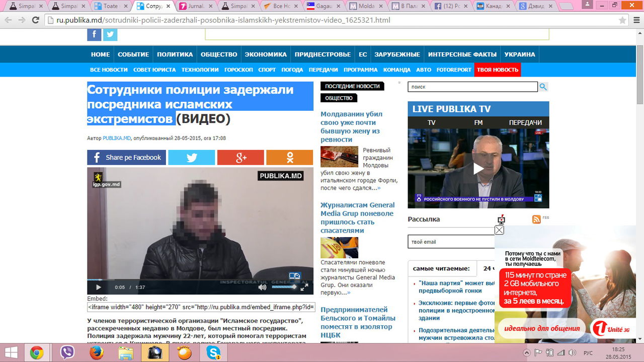Open Chrome from the taskbar
Image resolution: width=644 pixels, height=362 pixels.
pos(36,353)
